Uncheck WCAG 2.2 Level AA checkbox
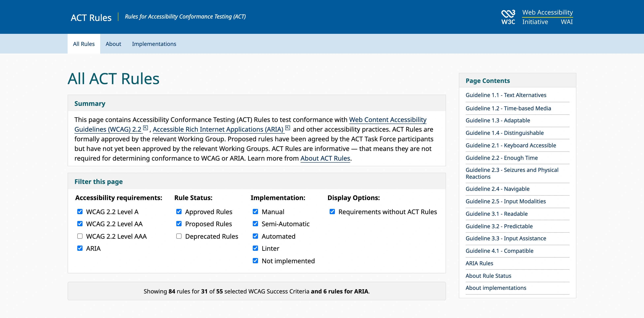Viewport: 644px width, 318px height. coord(80,223)
